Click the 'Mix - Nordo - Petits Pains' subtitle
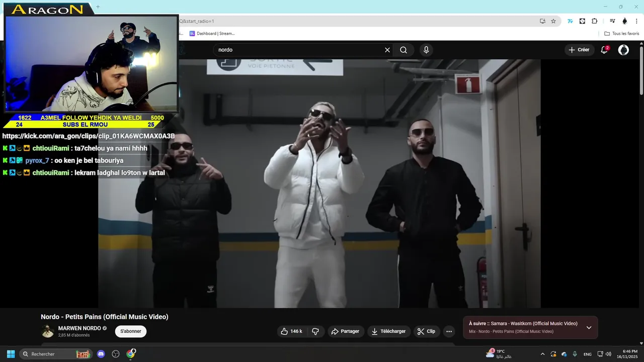The image size is (644, 362). (x=511, y=331)
